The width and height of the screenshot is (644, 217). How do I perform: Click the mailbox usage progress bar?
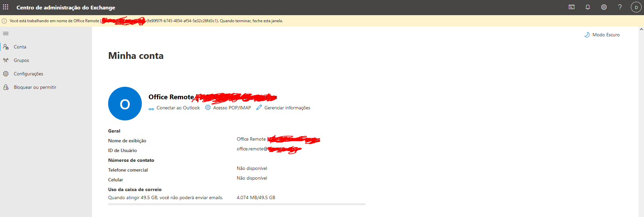pyautogui.click(x=237, y=204)
